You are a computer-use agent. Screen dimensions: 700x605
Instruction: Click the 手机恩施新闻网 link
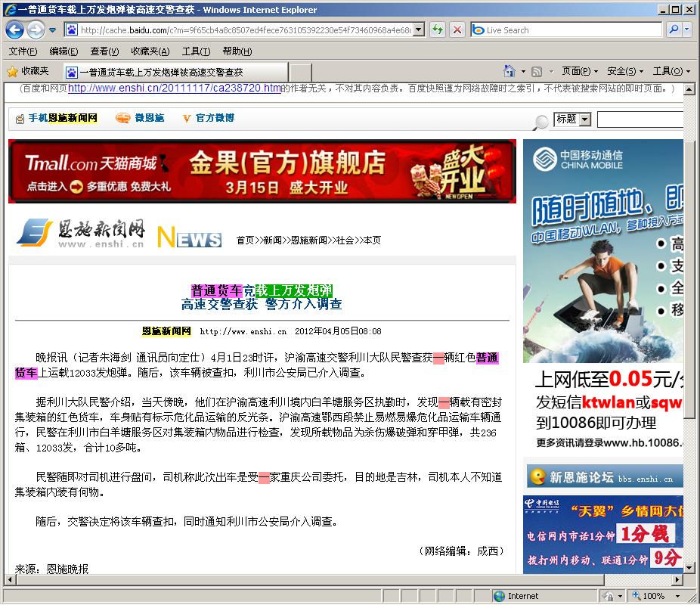[x=62, y=118]
